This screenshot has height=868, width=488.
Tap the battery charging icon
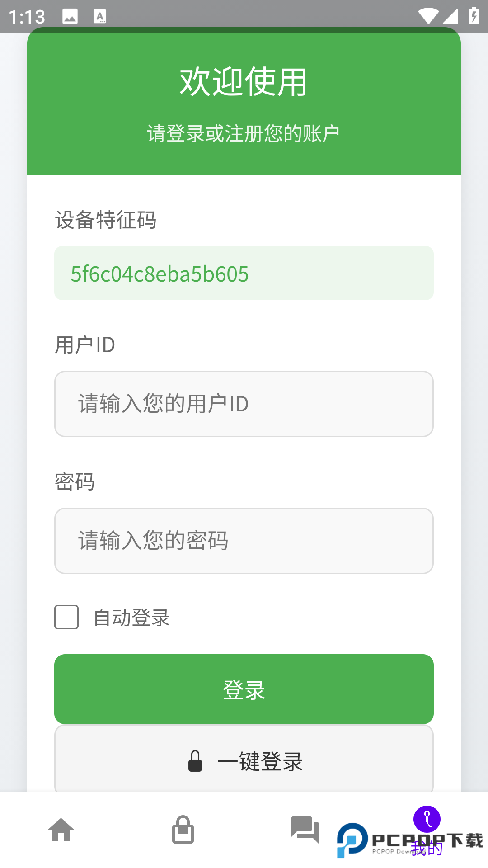coord(474,16)
